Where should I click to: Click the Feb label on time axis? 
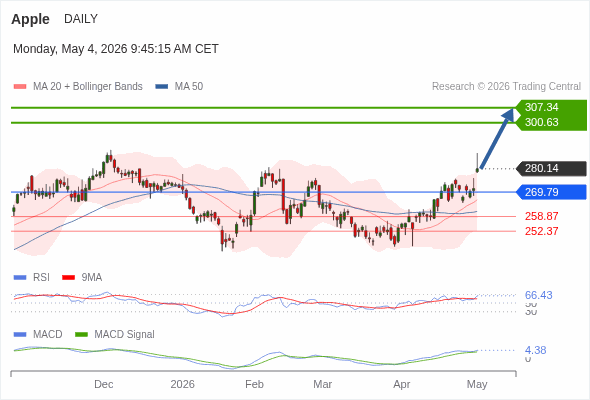254,384
